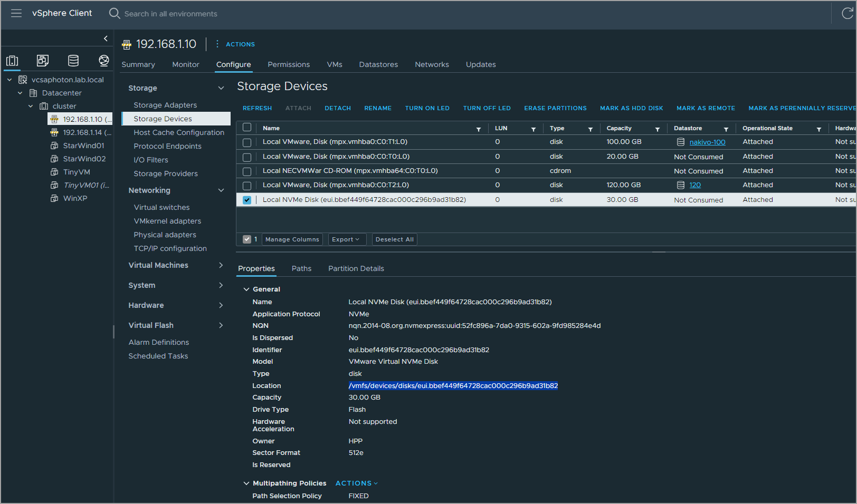Expand the Virtual Machines section
Viewport: 857px width, 504px height.
[221, 265]
